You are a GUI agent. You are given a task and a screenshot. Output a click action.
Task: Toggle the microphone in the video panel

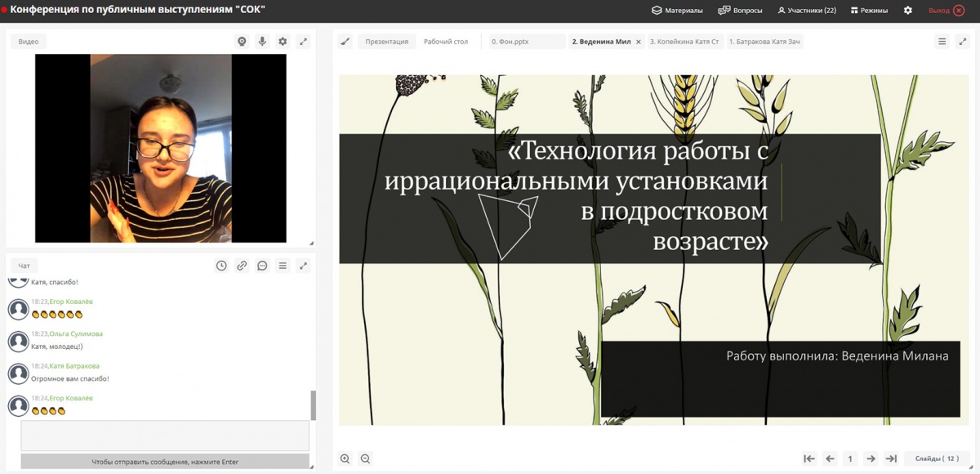coord(262,42)
